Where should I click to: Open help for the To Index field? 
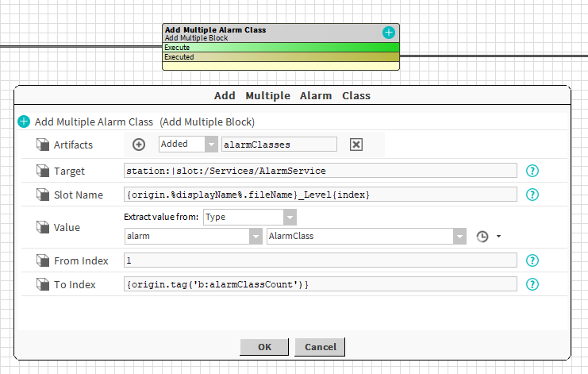click(x=532, y=284)
